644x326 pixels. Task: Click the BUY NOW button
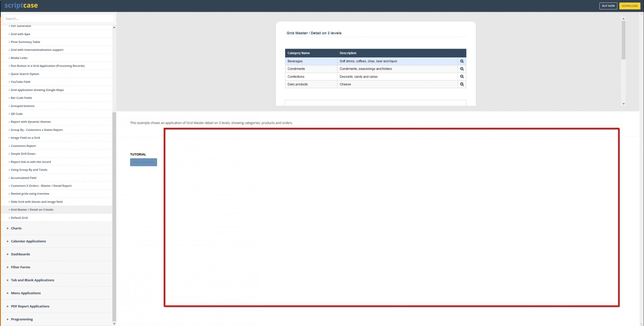tap(608, 6)
